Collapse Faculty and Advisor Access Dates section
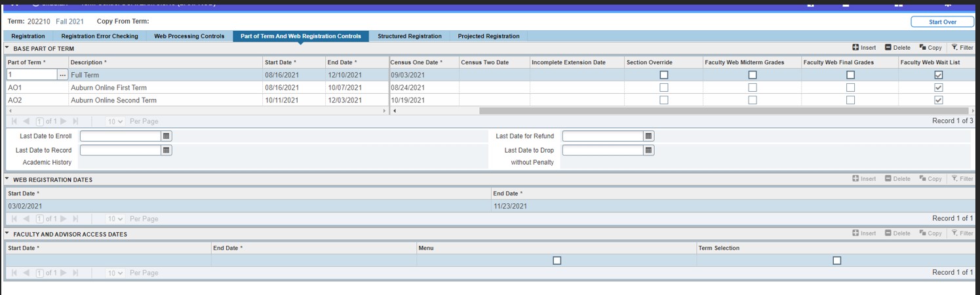The width and height of the screenshot is (980, 295). point(7,234)
